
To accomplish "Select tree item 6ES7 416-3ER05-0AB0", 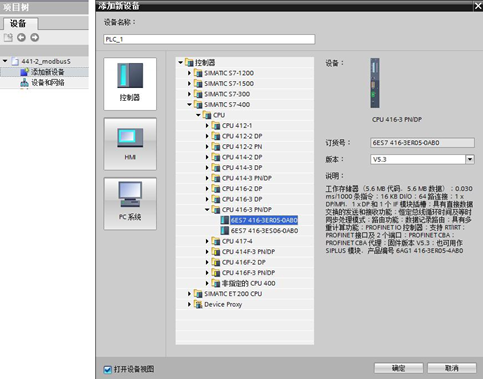I will [264, 220].
